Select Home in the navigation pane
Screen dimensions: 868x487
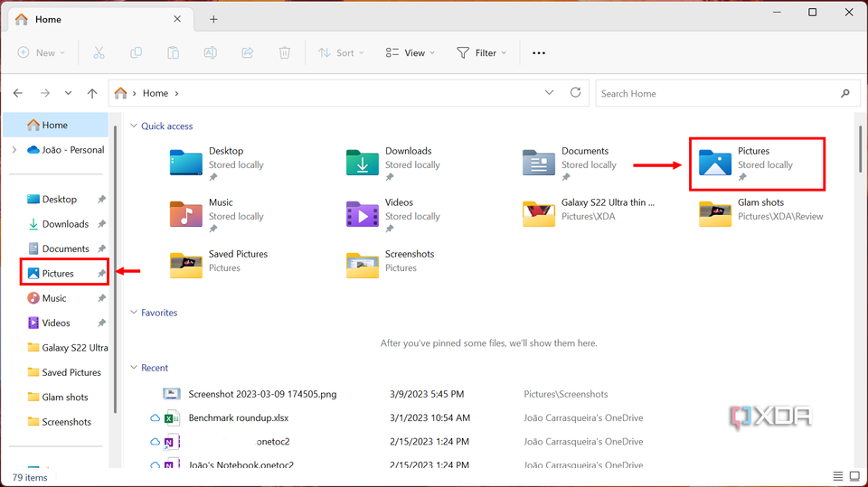[55, 125]
